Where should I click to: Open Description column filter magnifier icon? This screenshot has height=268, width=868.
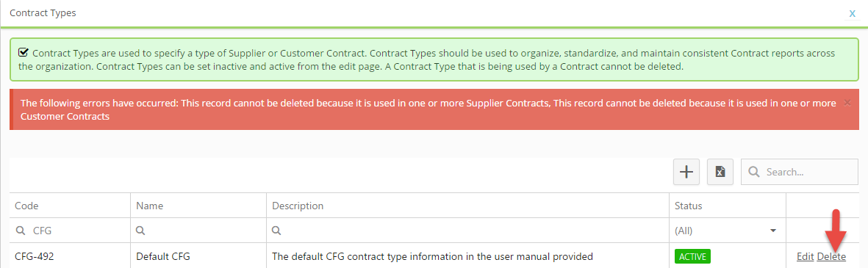(277, 231)
